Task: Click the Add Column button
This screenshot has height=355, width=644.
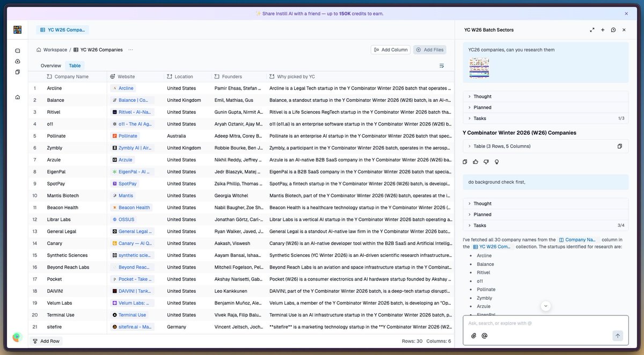Action: click(x=391, y=50)
